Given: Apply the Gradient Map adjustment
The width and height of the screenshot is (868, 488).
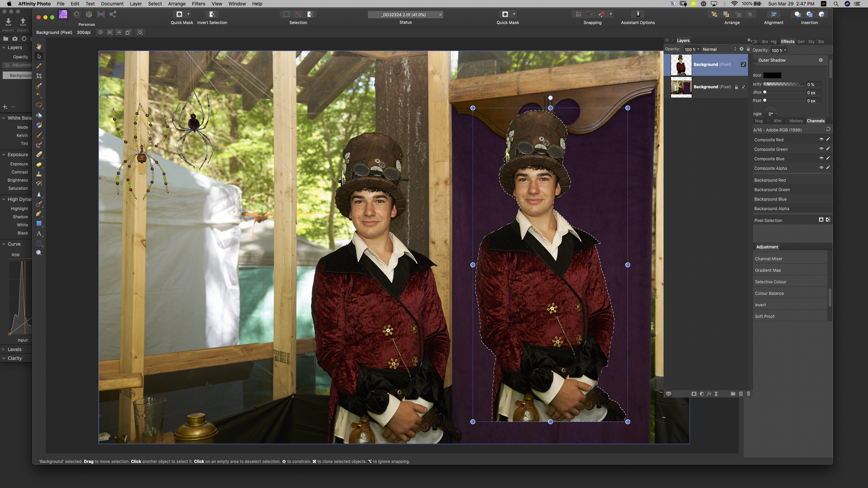Looking at the screenshot, I should coord(769,270).
